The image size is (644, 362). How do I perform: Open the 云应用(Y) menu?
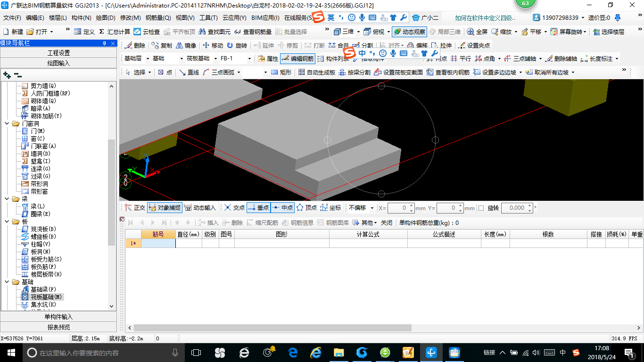click(234, 18)
